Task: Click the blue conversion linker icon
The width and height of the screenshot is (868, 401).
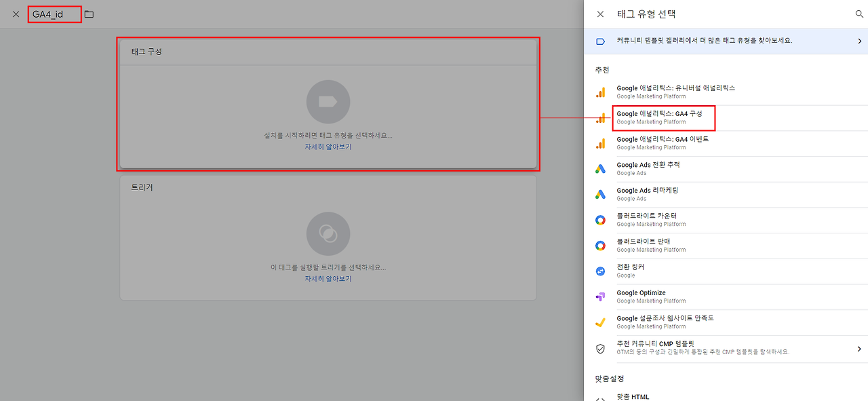Action: (600, 271)
